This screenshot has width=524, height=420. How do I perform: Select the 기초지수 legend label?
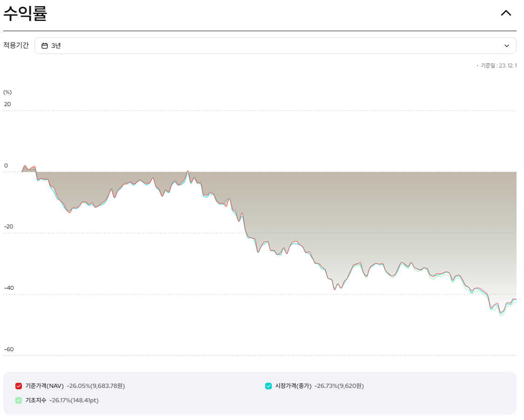(x=36, y=400)
